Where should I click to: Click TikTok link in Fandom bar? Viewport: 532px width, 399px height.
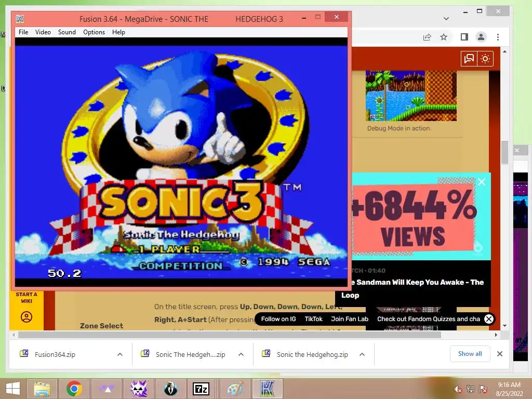pyautogui.click(x=313, y=319)
